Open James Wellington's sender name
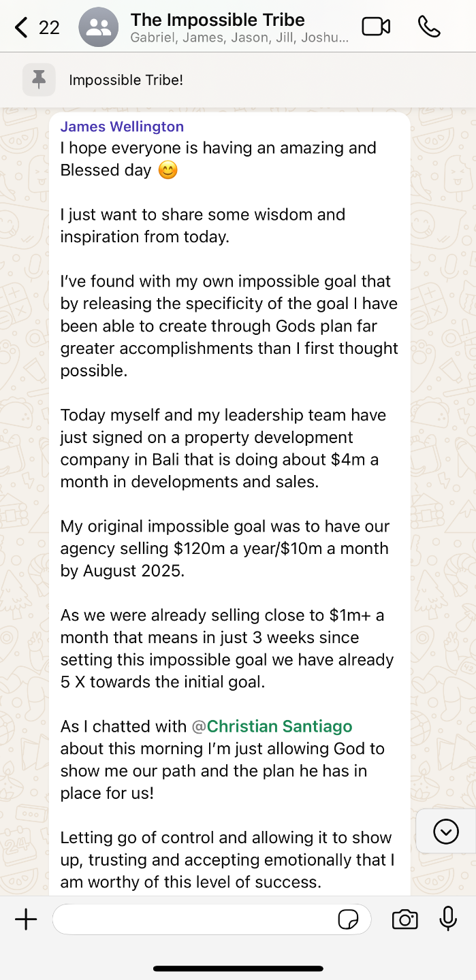 tap(122, 126)
